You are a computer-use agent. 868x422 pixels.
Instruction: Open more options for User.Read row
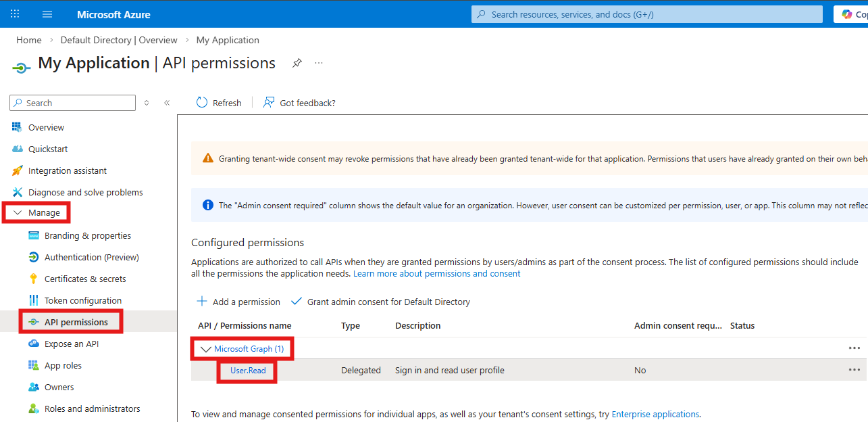854,370
